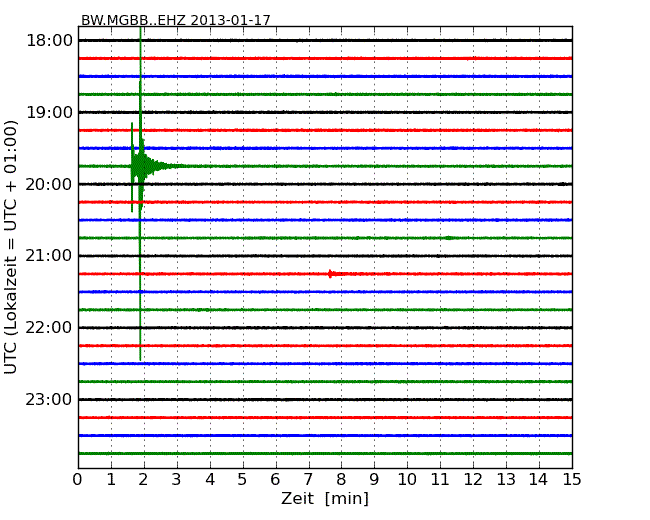Click the x-axis label Zeit [min]

click(325, 498)
